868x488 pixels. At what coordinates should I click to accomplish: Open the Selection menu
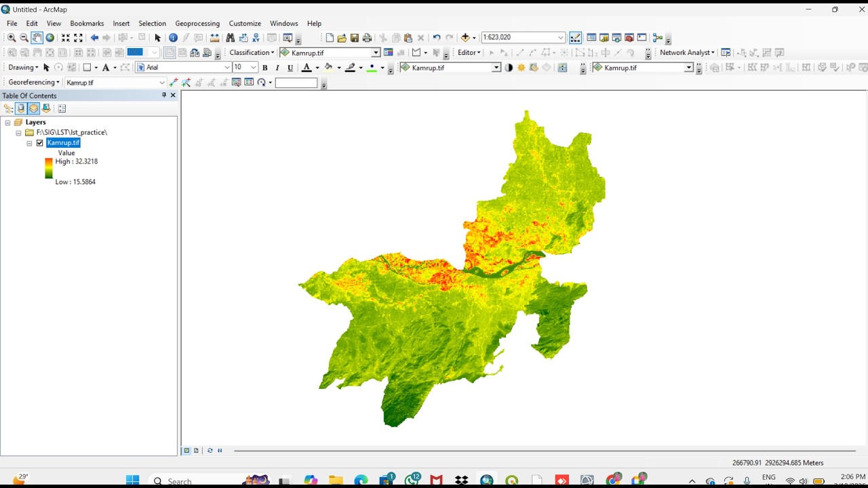[x=152, y=23]
